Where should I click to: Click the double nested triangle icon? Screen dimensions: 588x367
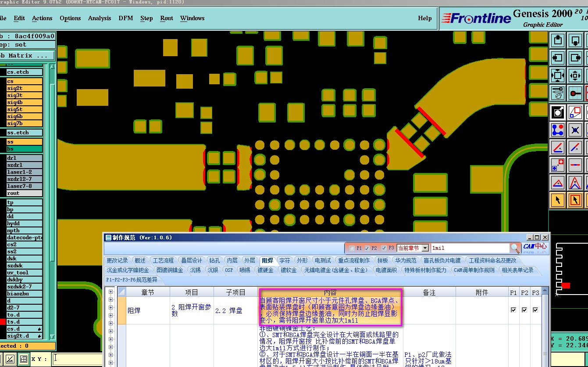575,183
